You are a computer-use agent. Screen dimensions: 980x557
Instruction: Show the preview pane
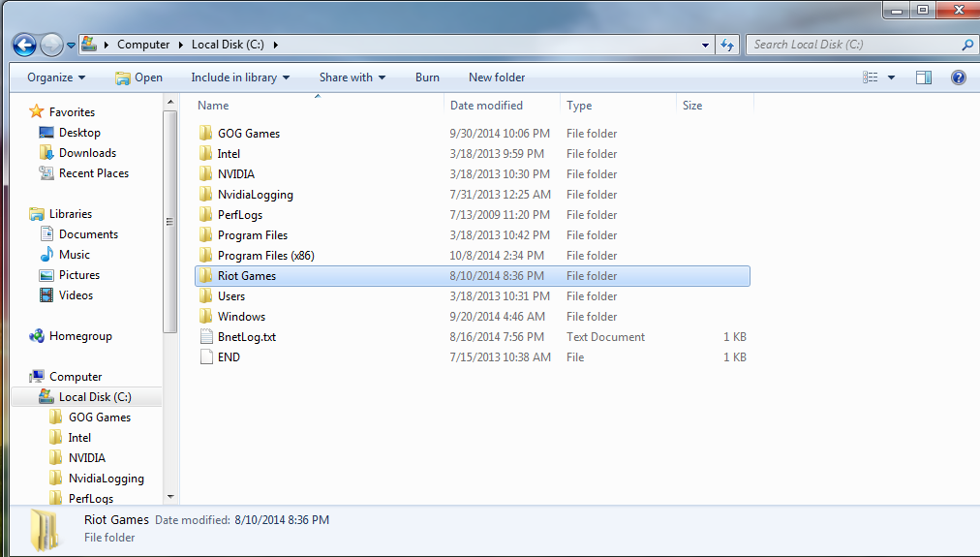pyautogui.click(x=924, y=77)
